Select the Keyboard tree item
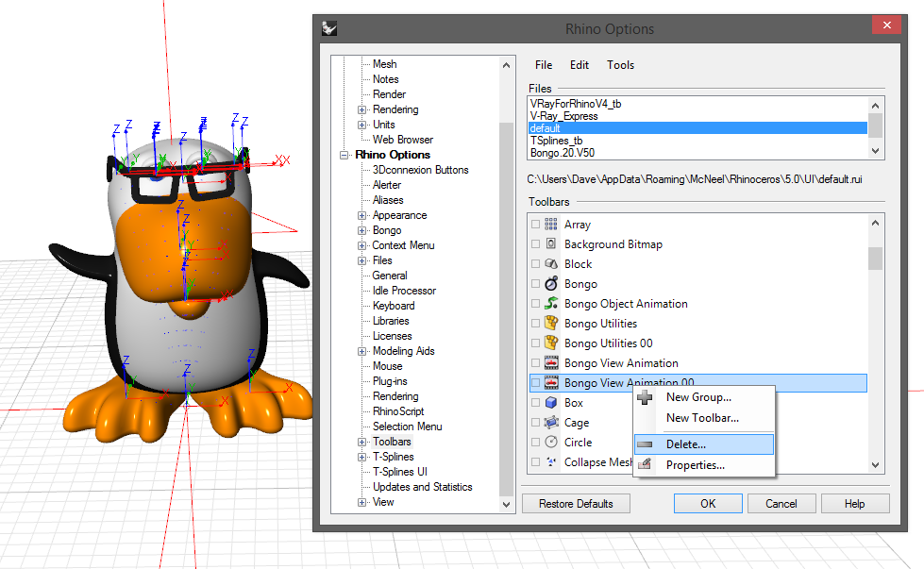The height and width of the screenshot is (569, 924). click(394, 306)
